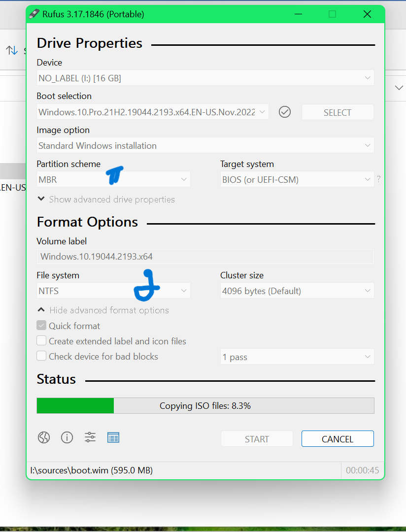Minimize the Rufus window

point(299,14)
